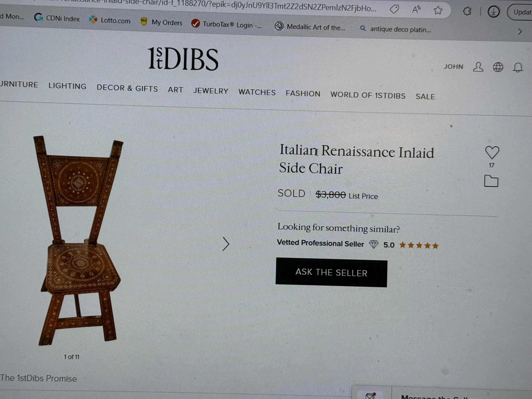Viewport: 532px width, 399px height.
Task: Click the shopping price tag icon
Action: 394,9
